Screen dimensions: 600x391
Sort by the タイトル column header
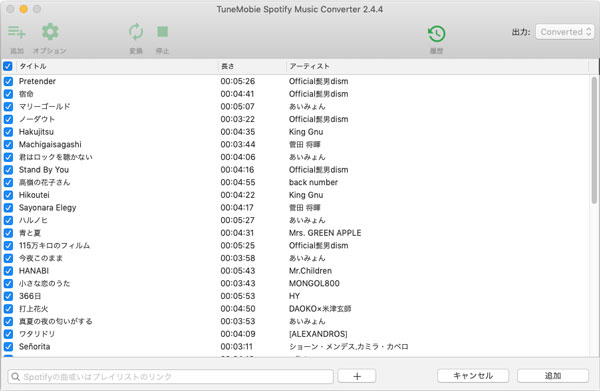point(33,66)
